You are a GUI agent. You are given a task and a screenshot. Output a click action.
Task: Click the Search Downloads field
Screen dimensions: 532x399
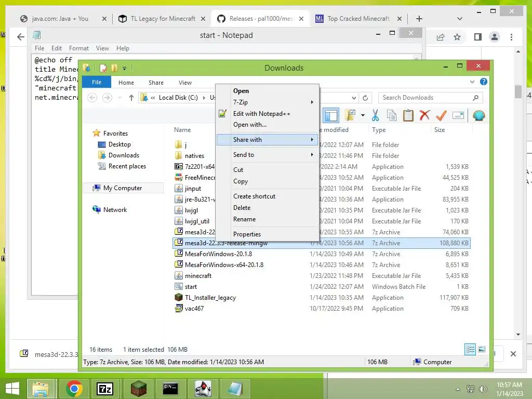tap(430, 98)
